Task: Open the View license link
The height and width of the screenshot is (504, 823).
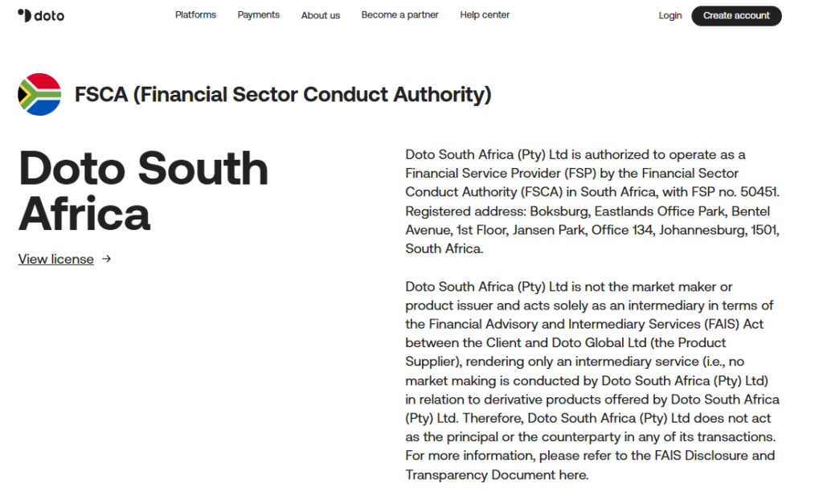Action: coord(56,259)
